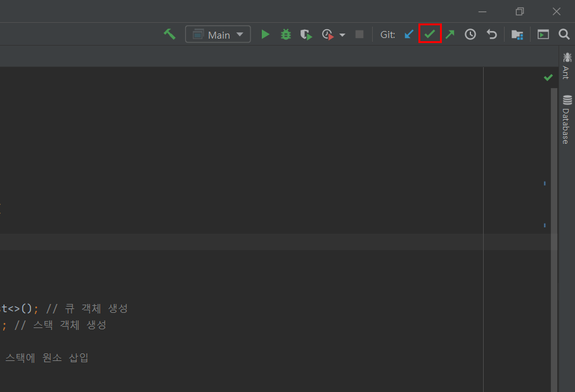Open Search Everywhere magnifier

coord(564,34)
